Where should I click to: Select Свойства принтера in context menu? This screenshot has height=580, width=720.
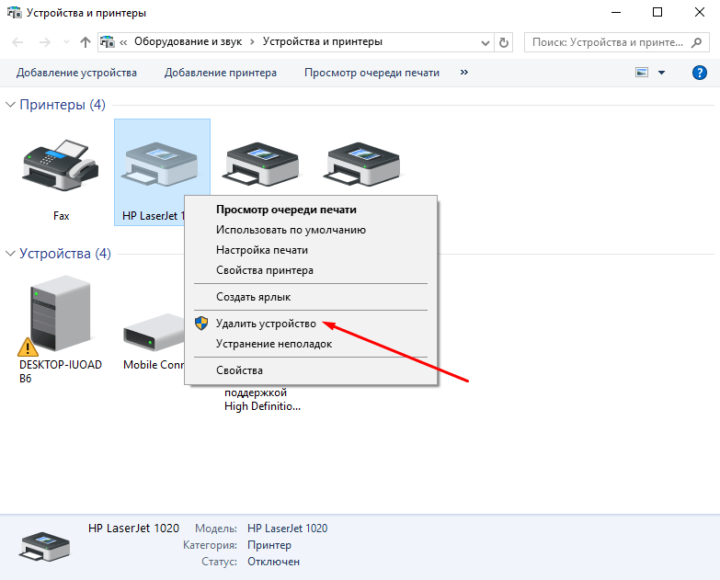[x=265, y=270]
